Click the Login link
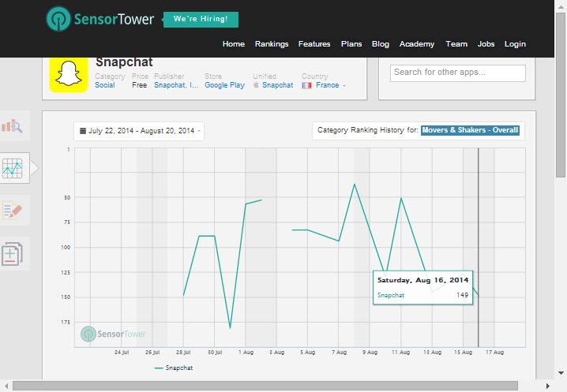Image resolution: width=567 pixels, height=392 pixels. coord(515,43)
